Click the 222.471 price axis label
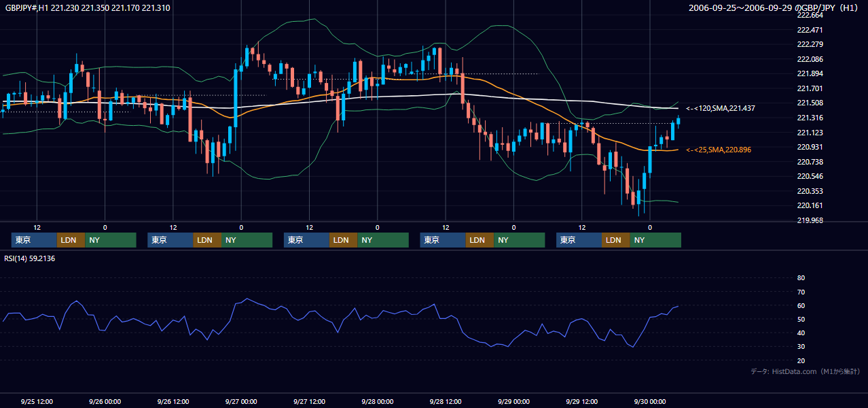The image size is (868, 408). point(810,30)
